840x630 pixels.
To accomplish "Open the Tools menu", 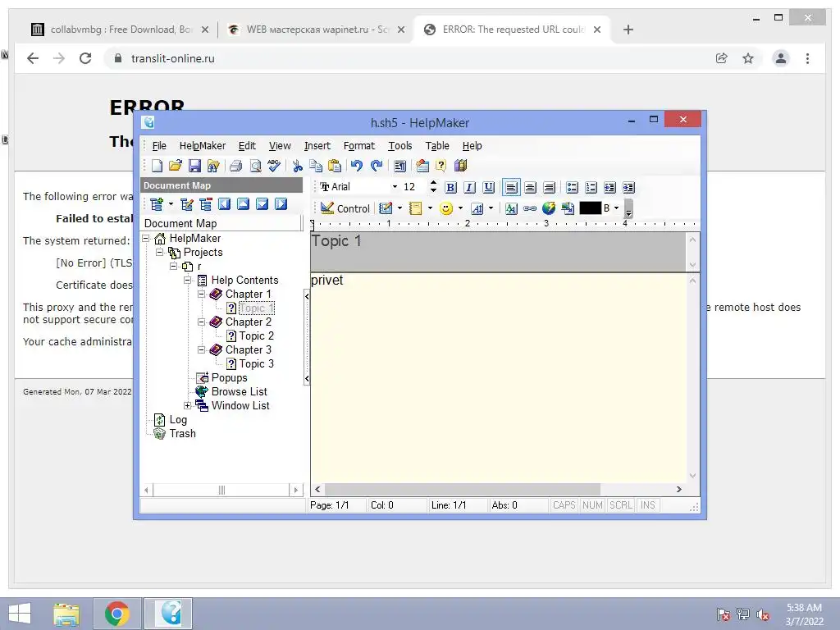I will [x=400, y=146].
